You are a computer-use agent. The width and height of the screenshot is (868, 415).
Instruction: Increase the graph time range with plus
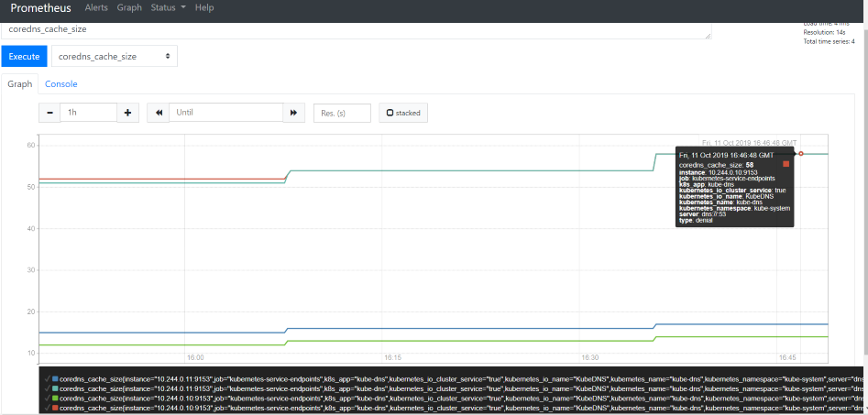[128, 113]
